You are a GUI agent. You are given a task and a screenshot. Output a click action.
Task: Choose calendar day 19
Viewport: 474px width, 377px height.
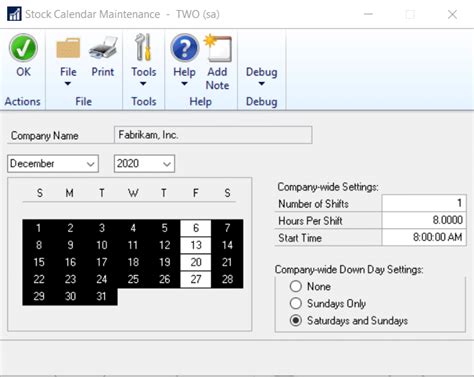(165, 262)
